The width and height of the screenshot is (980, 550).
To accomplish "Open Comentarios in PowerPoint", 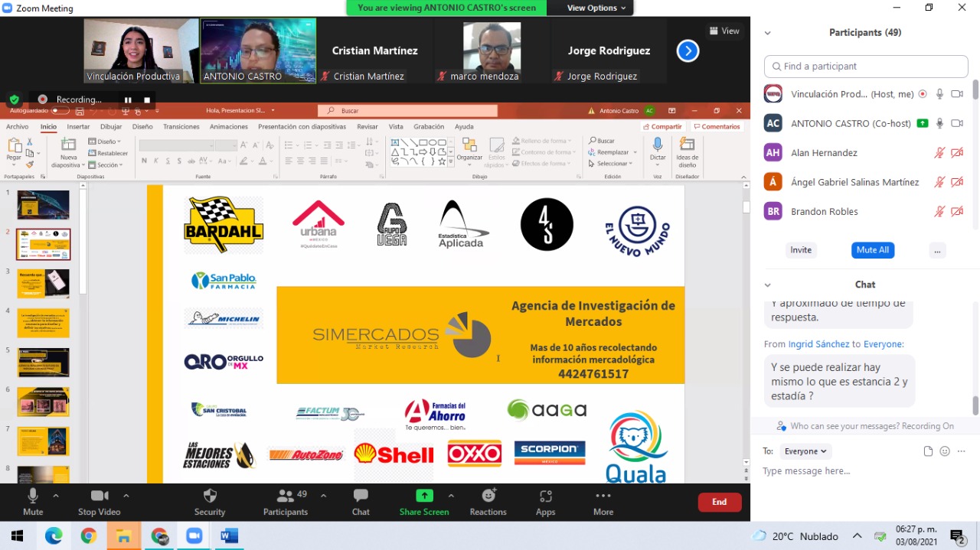I will (x=717, y=127).
